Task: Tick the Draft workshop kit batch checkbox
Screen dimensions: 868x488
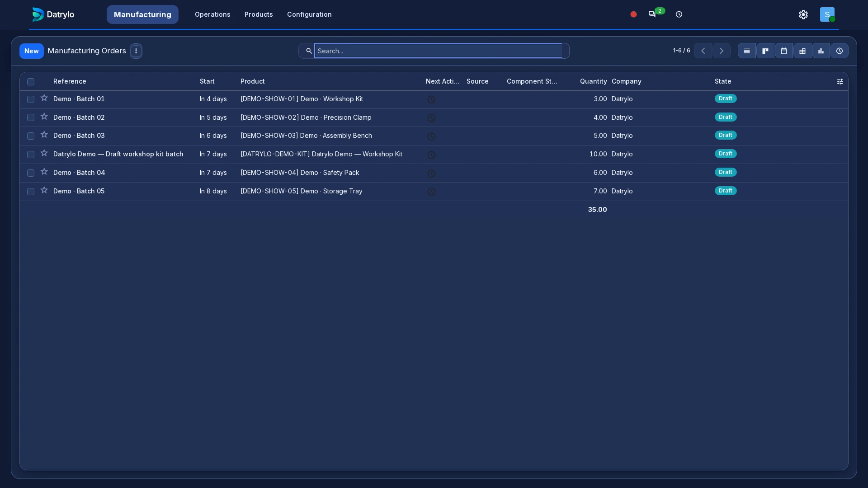Action: 31,155
